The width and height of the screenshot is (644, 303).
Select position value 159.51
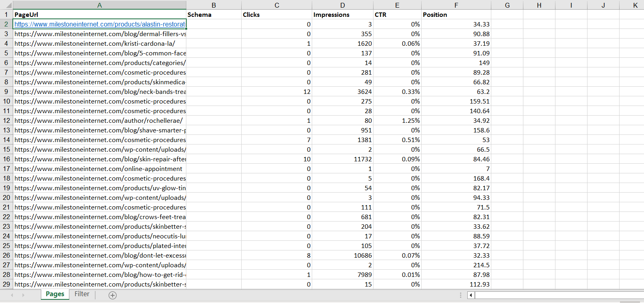[x=456, y=101]
